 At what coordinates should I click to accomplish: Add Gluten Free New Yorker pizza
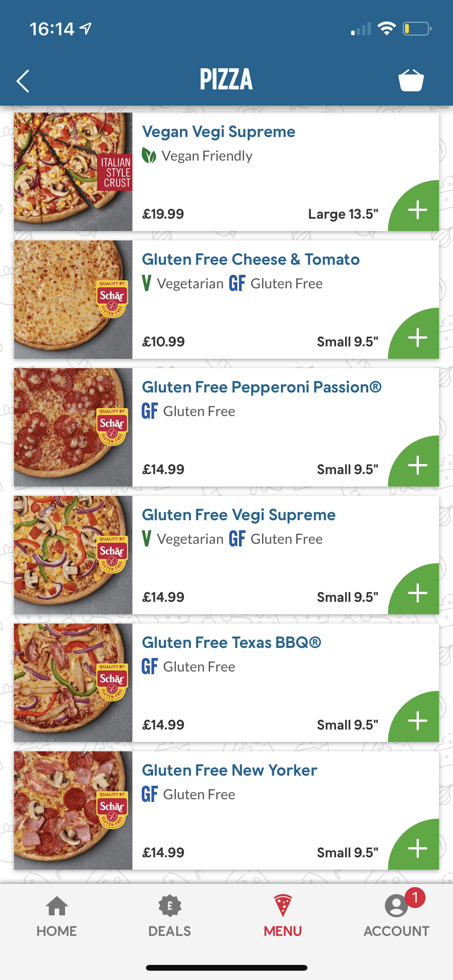coord(417,848)
